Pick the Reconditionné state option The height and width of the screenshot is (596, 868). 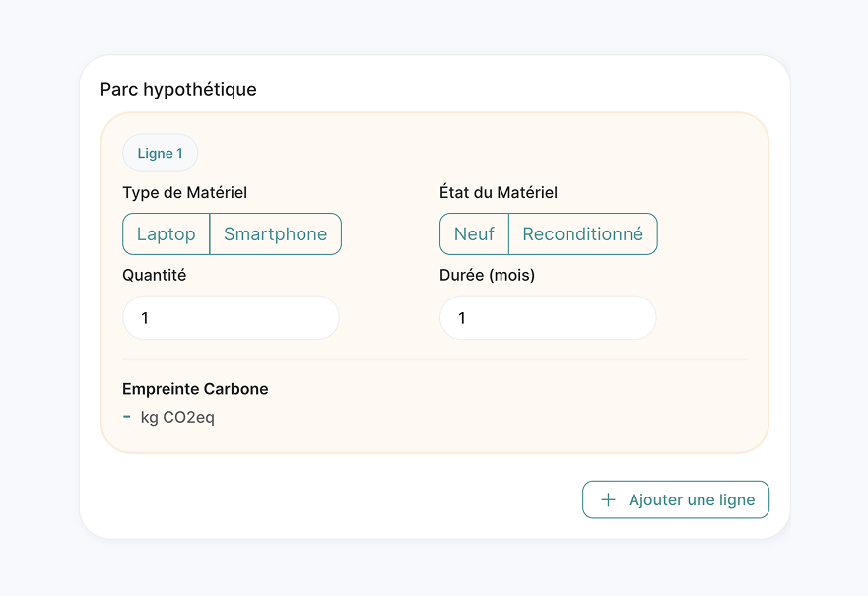click(582, 234)
